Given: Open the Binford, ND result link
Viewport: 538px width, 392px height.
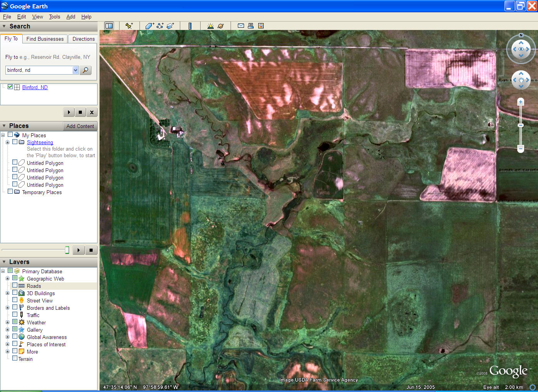Looking at the screenshot, I should tap(35, 87).
